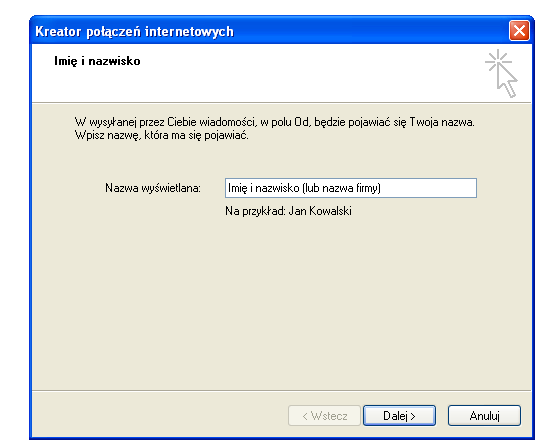The image size is (553, 442).
Task: Click the "Kreator połączeń internetowych" title bar
Action: (x=268, y=31)
